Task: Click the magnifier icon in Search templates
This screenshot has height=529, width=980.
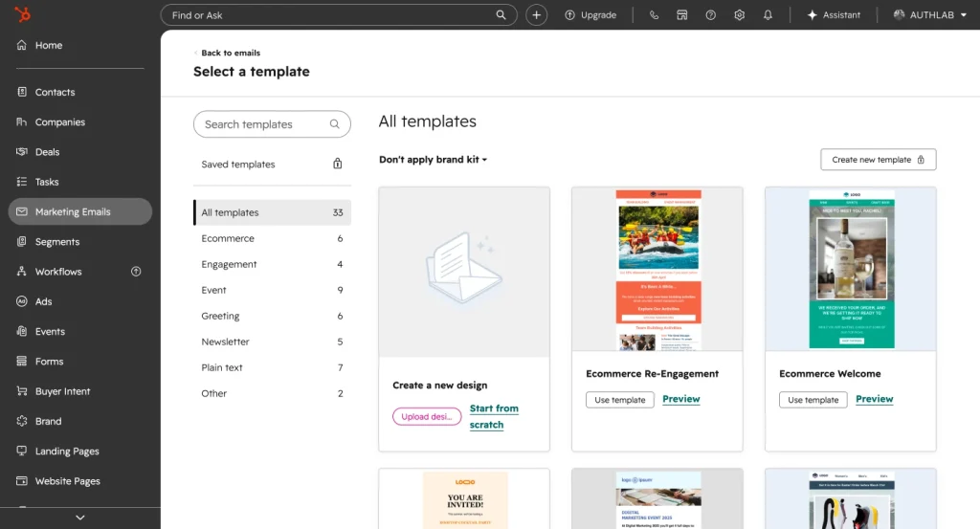Action: pyautogui.click(x=335, y=124)
